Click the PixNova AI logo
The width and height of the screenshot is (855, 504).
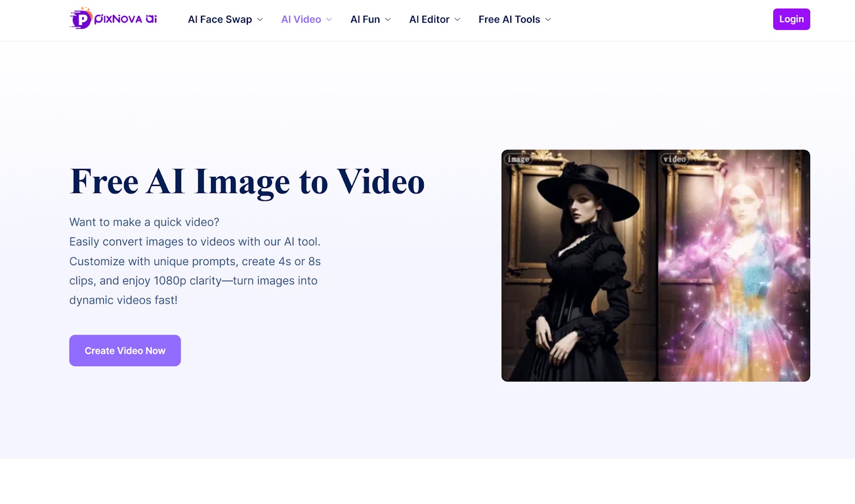point(113,19)
